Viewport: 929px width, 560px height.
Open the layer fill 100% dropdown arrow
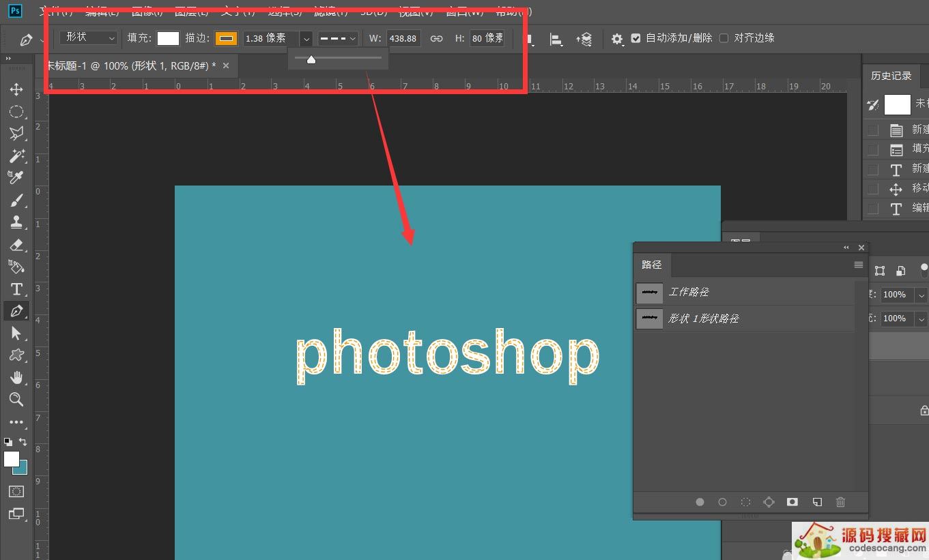point(921,319)
